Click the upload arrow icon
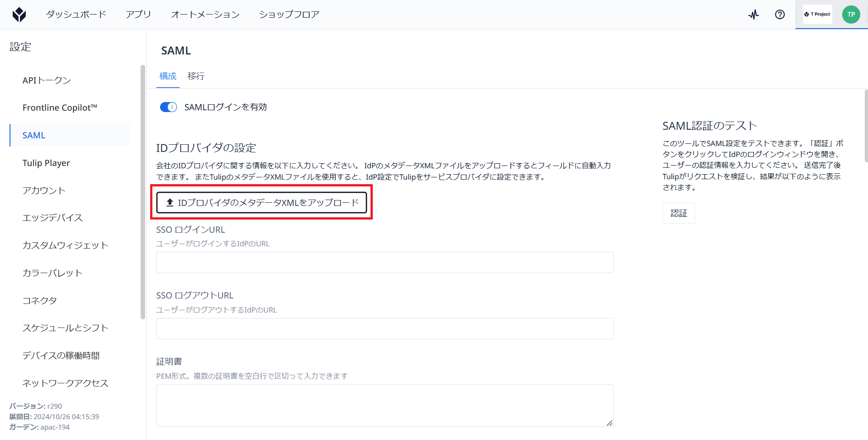 [170, 202]
